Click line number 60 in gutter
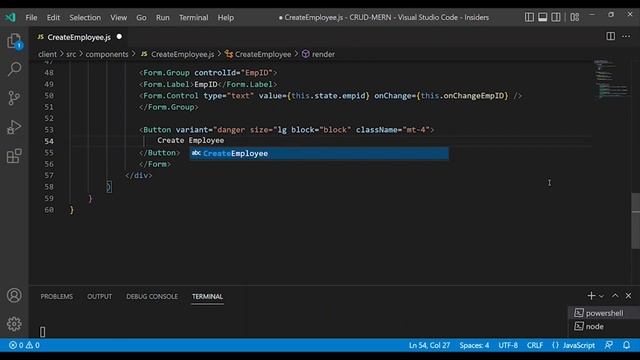The image size is (640, 360). click(x=49, y=210)
